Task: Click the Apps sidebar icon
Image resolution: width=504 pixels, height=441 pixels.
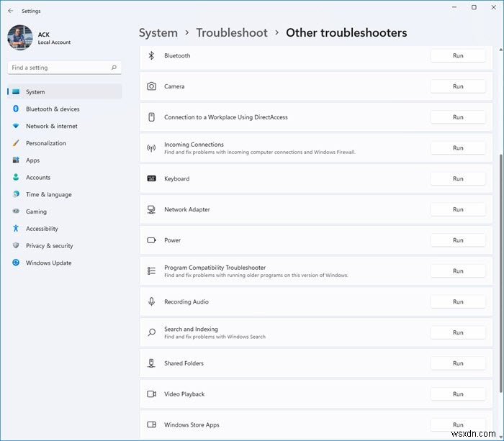Action: coord(16,160)
